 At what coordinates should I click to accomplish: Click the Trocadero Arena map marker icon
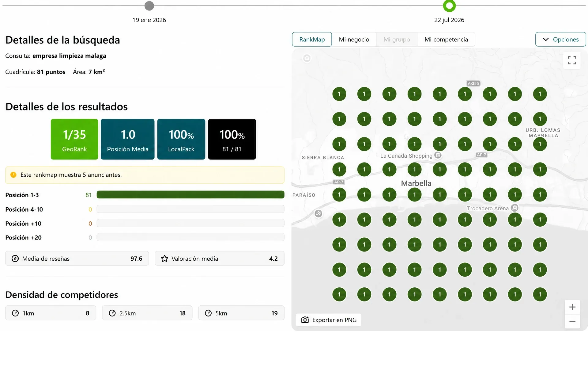pyautogui.click(x=515, y=208)
